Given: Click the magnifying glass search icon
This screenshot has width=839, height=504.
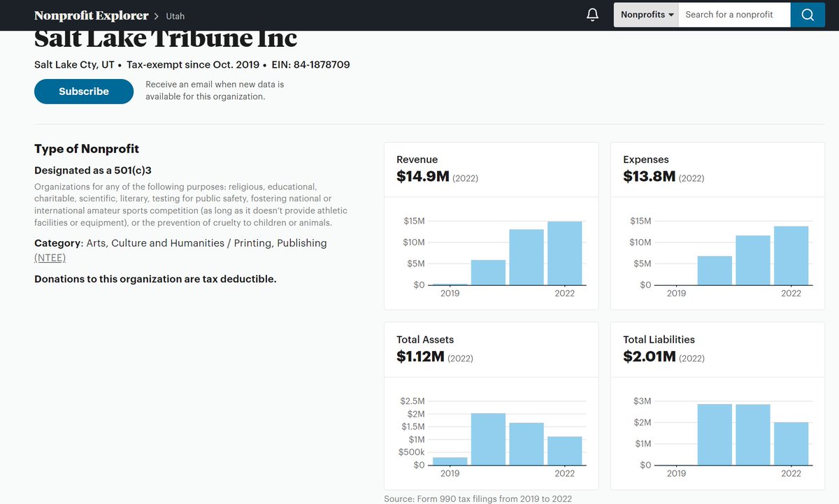Looking at the screenshot, I should (808, 14).
